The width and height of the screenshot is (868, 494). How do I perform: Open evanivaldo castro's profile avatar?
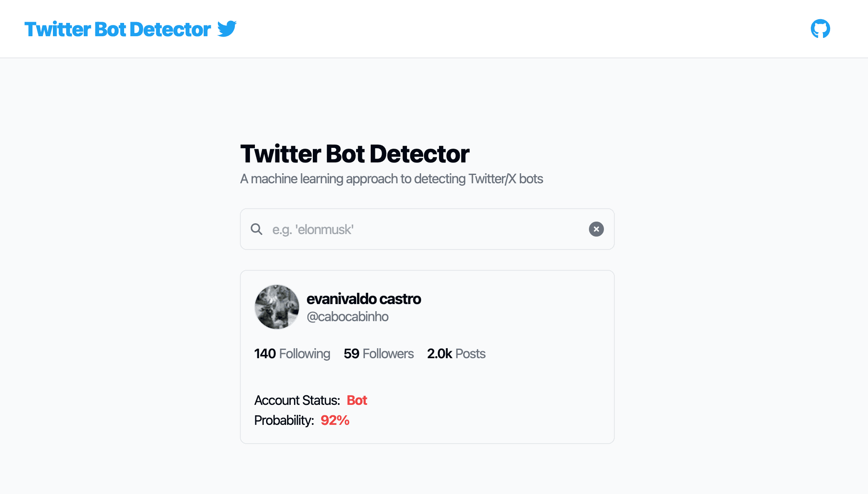coord(277,307)
